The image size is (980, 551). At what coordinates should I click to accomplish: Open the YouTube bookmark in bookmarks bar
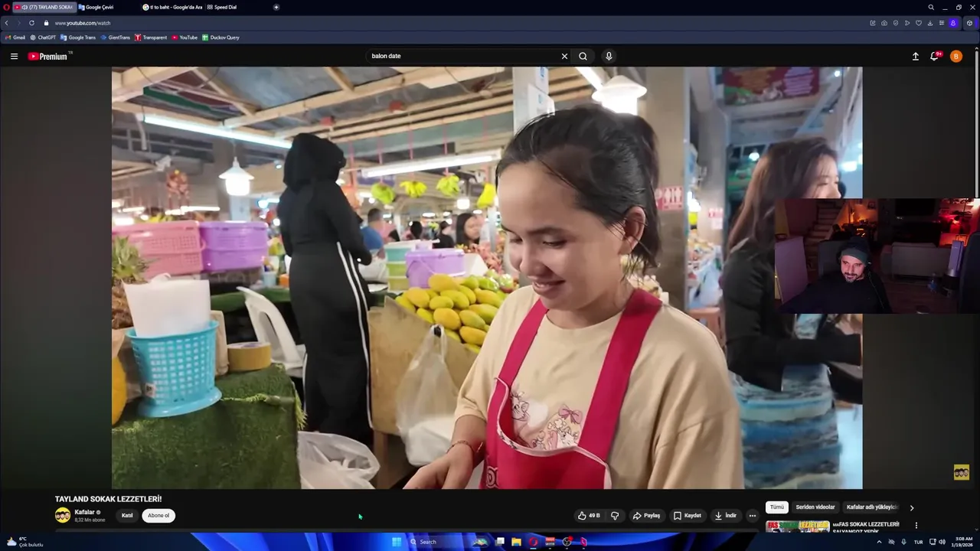pyautogui.click(x=185, y=37)
